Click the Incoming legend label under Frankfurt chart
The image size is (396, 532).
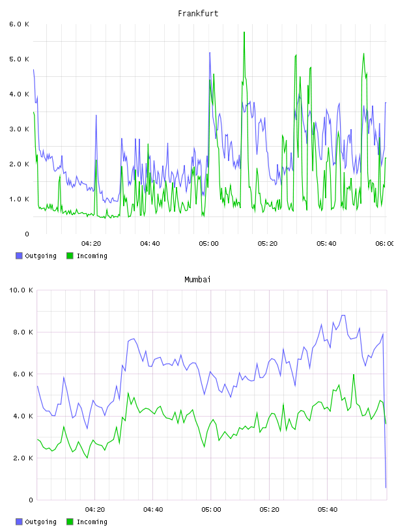tap(92, 256)
